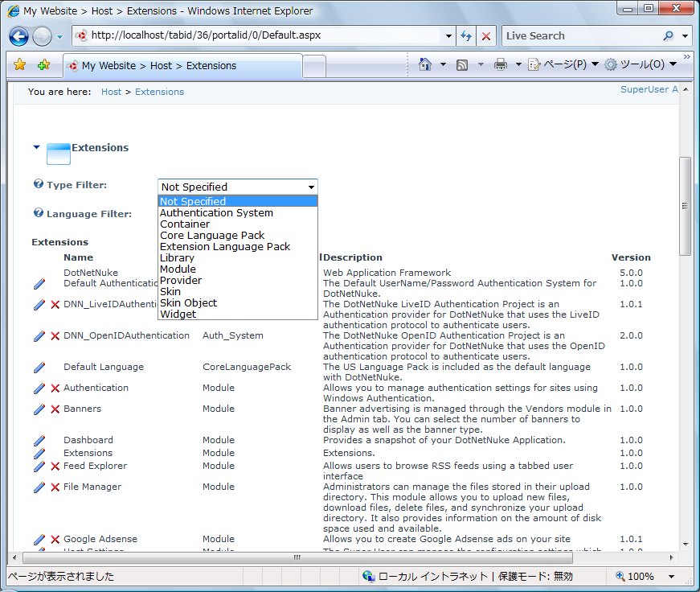The image size is (700, 592).
Task: Click the page scroll down arrow
Action: (686, 545)
